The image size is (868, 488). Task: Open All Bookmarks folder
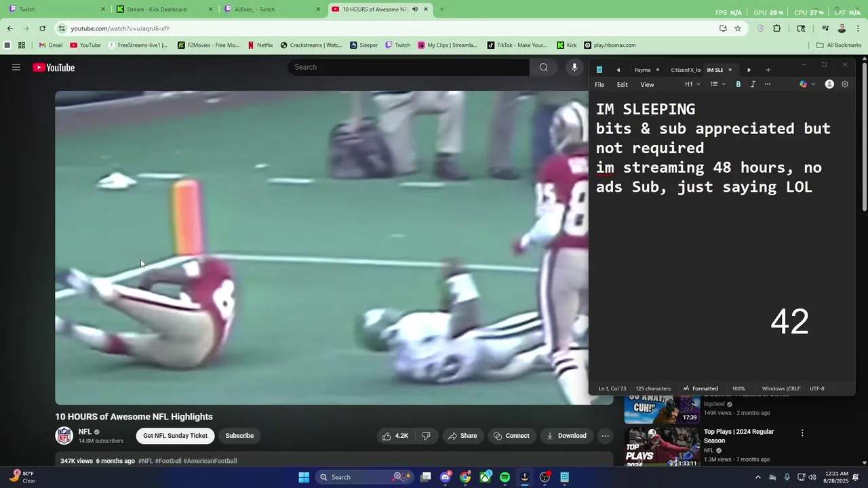point(838,45)
